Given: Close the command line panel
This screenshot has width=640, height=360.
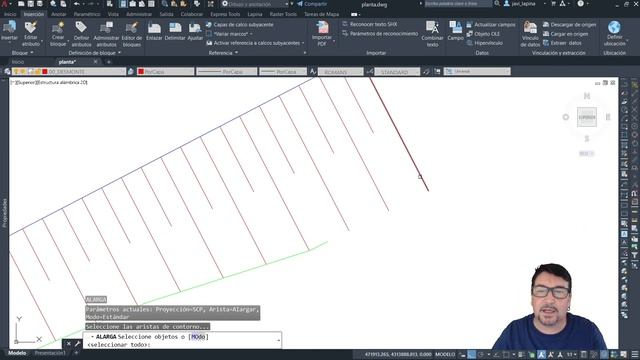Looking at the screenshot, I should (x=69, y=344).
